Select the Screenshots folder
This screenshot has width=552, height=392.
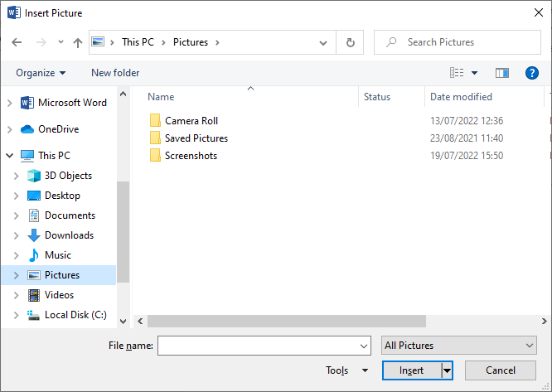point(191,156)
